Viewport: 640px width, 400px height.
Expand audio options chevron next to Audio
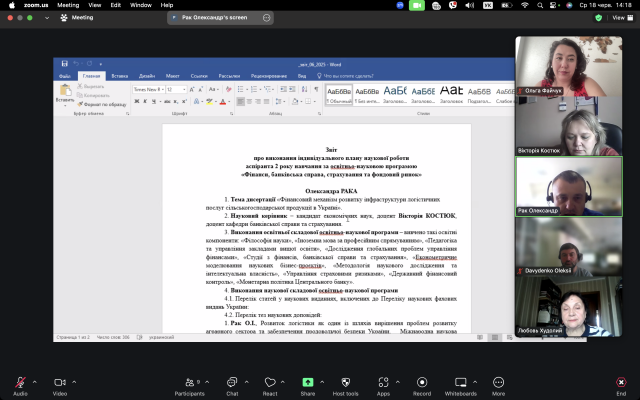click(35, 382)
